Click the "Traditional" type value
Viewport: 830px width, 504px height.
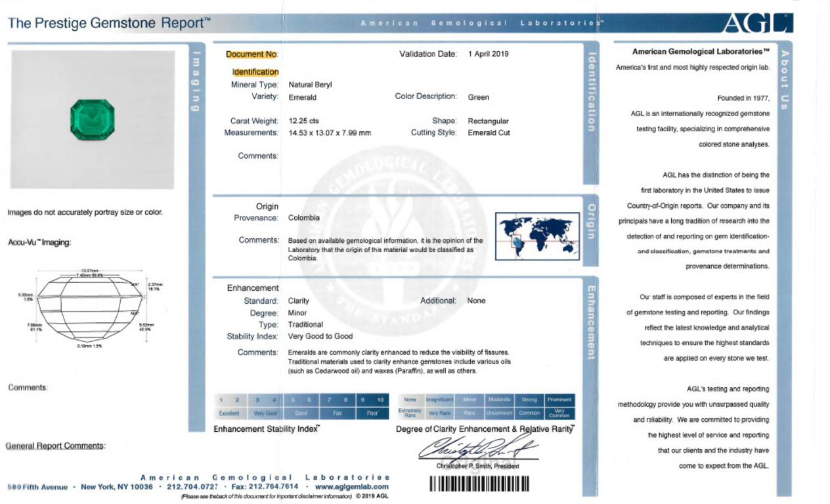tap(305, 324)
